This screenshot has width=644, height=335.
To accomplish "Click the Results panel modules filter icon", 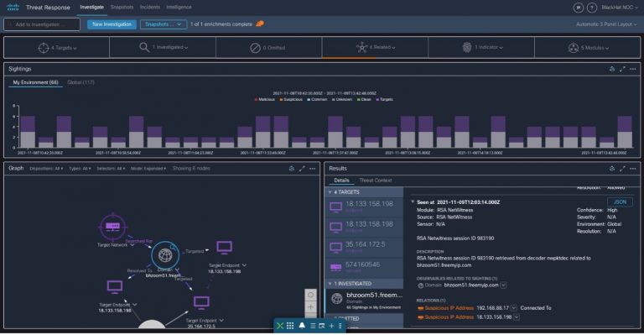I will pyautogui.click(x=612, y=169).
